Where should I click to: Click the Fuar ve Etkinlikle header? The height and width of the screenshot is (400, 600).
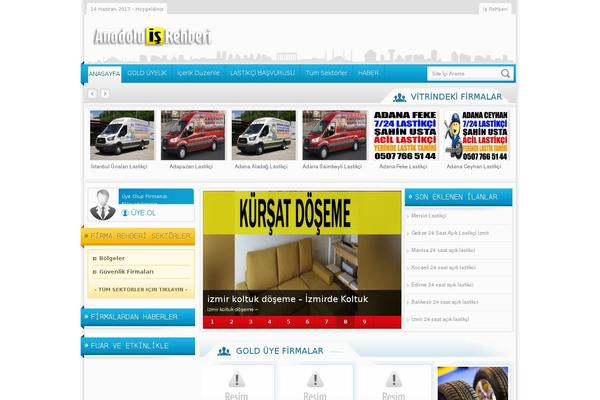139,346
